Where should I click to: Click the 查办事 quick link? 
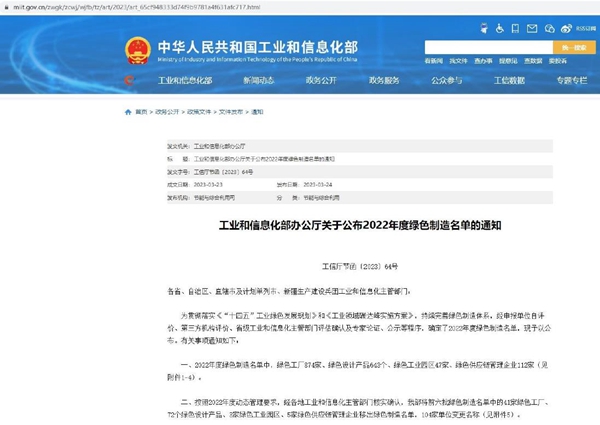[x=483, y=61]
